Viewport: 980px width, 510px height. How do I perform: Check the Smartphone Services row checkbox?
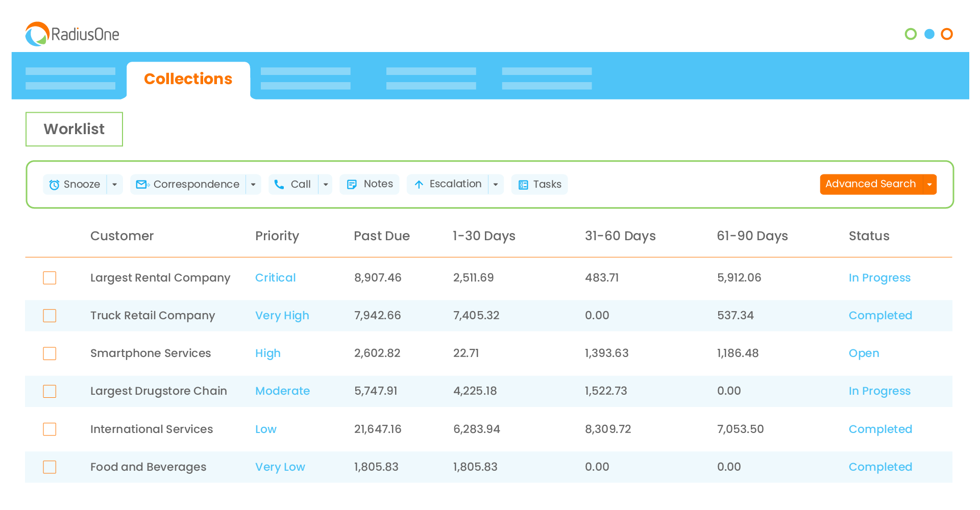point(50,353)
